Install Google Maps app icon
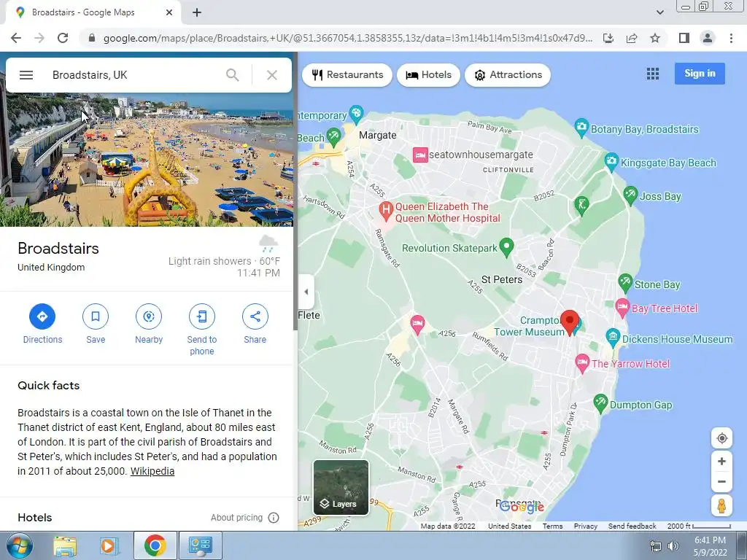Viewport: 747px width, 560px height. click(608, 38)
